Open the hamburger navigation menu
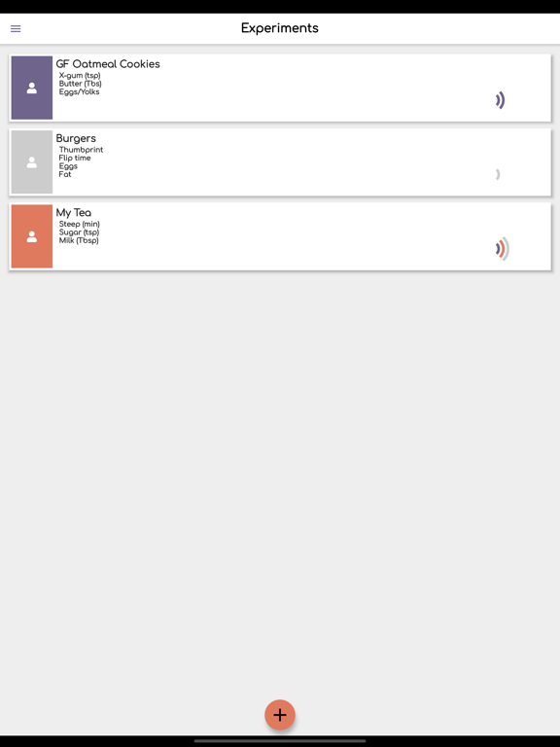Image resolution: width=560 pixels, height=747 pixels. click(x=16, y=28)
